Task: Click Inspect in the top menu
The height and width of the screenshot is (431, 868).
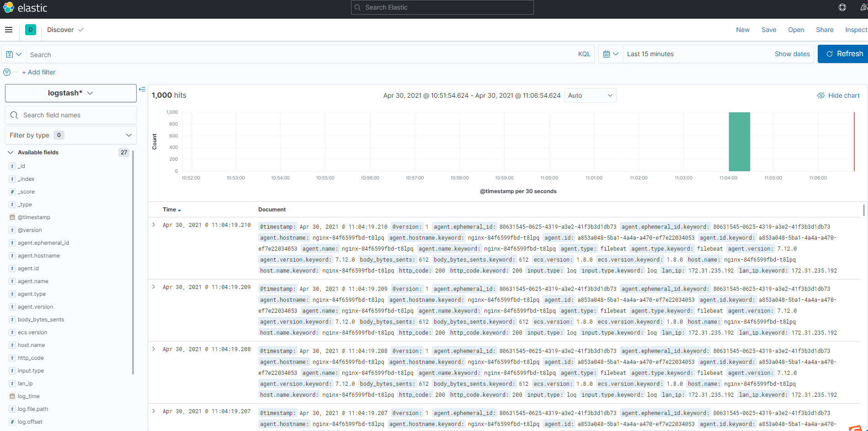Action: (x=856, y=30)
